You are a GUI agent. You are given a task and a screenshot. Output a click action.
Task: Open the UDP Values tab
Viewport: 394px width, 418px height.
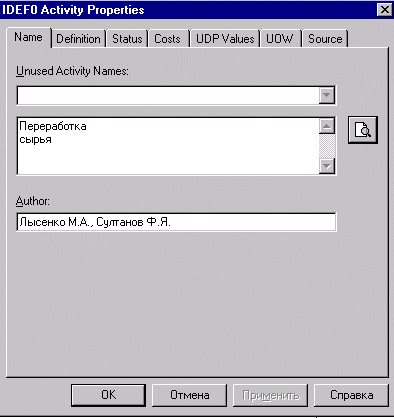225,39
